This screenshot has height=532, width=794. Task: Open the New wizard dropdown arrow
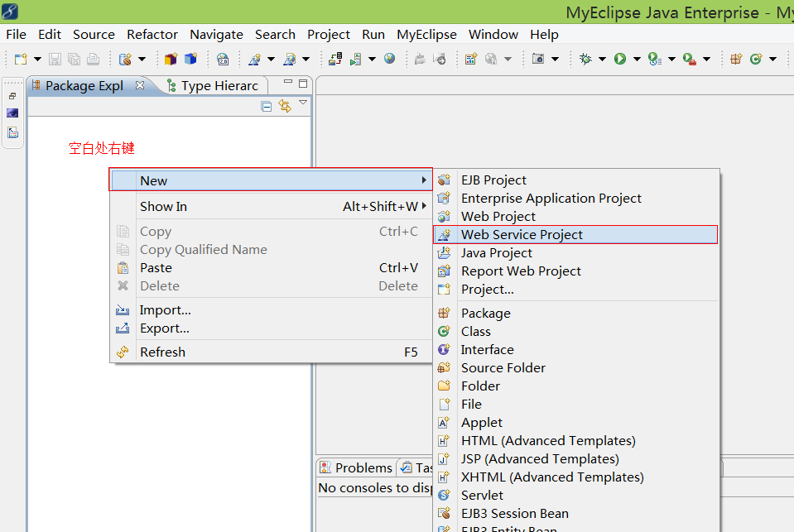37,60
